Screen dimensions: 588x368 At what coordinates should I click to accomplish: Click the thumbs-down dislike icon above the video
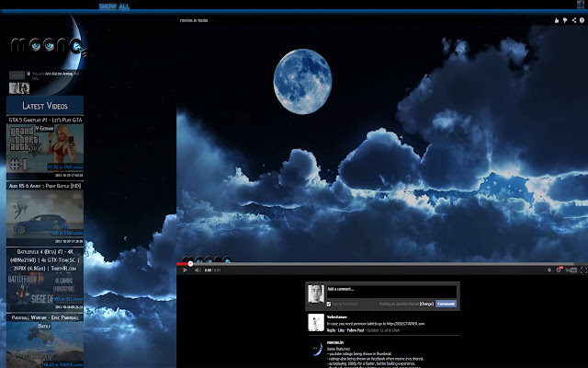point(565,20)
